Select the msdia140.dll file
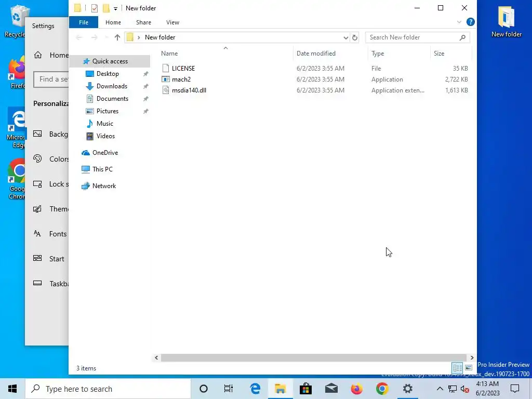 [189, 90]
